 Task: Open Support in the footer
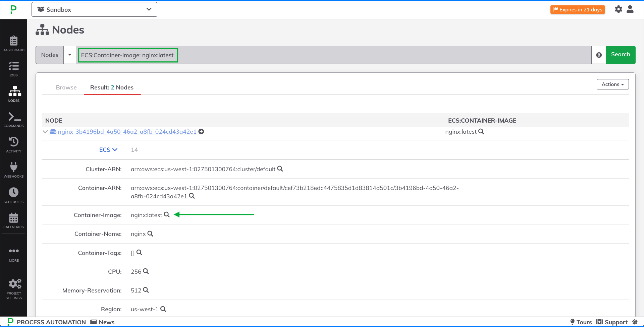click(x=612, y=322)
